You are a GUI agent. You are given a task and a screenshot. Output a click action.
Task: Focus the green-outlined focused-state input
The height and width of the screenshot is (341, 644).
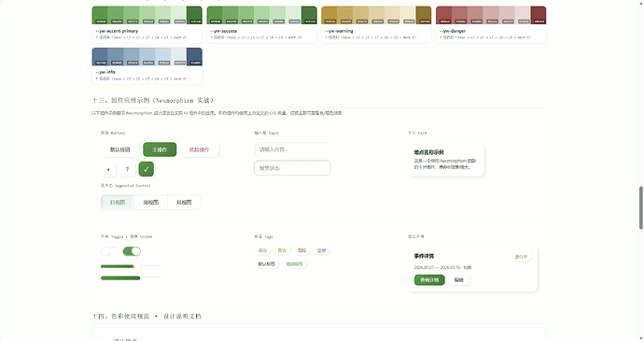pyautogui.click(x=292, y=168)
